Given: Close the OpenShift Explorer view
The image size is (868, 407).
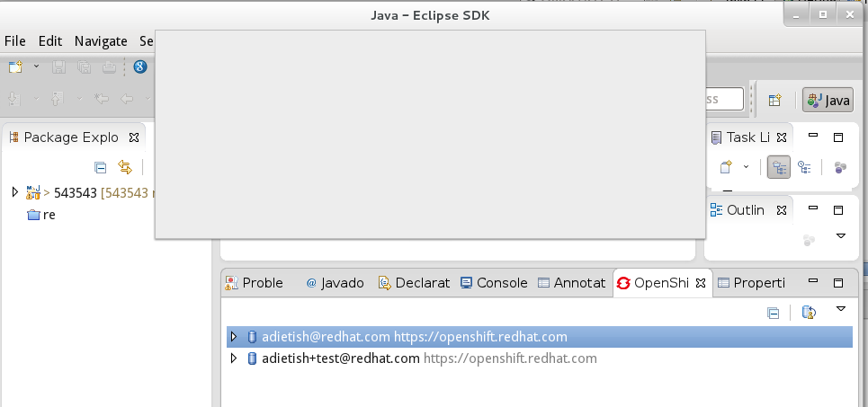Looking at the screenshot, I should [701, 283].
